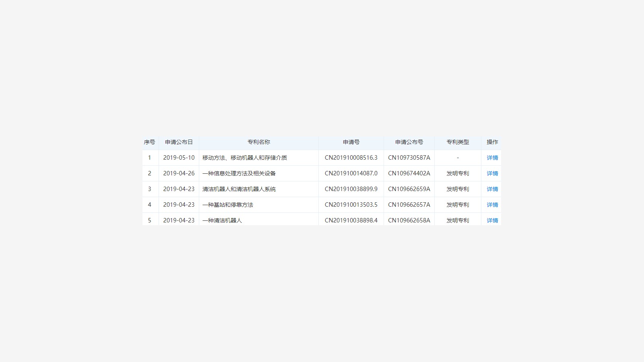Click application number CN201910013503.5

[351, 205]
